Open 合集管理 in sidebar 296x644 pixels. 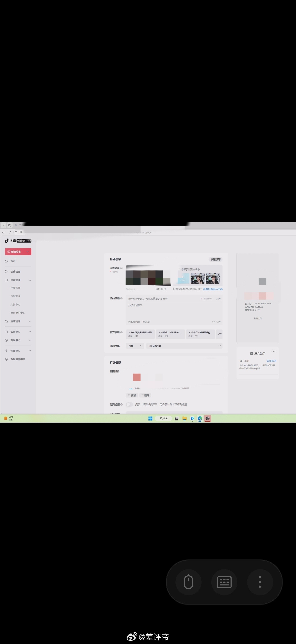(x=15, y=296)
